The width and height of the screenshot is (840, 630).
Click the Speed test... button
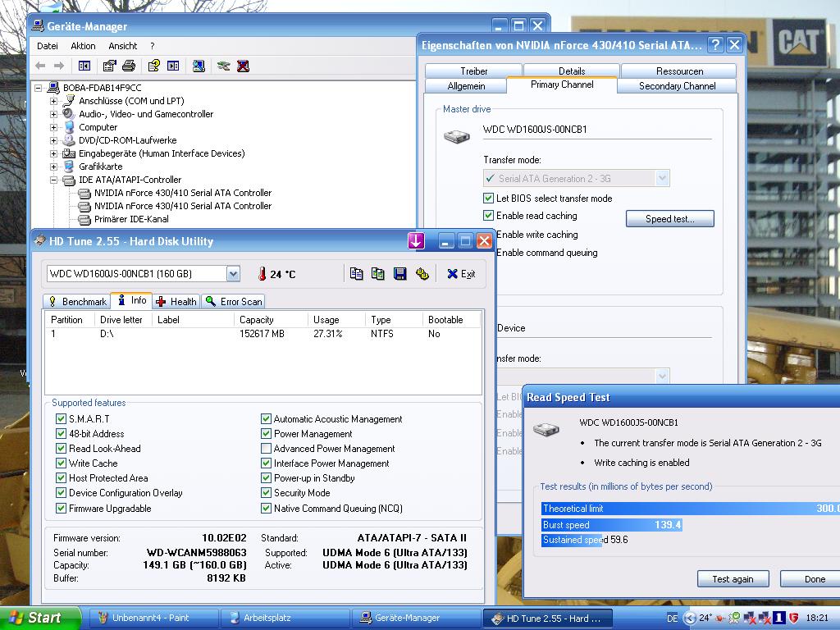(669, 218)
